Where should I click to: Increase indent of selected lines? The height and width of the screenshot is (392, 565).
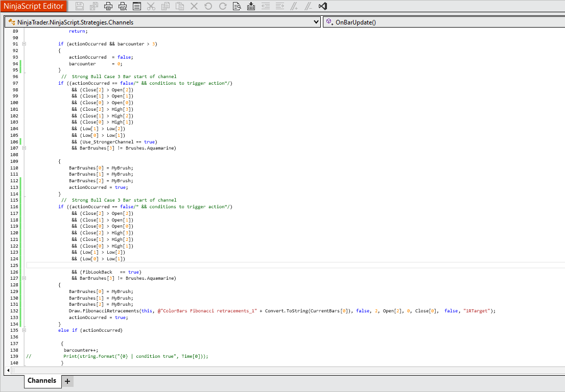pos(279,7)
